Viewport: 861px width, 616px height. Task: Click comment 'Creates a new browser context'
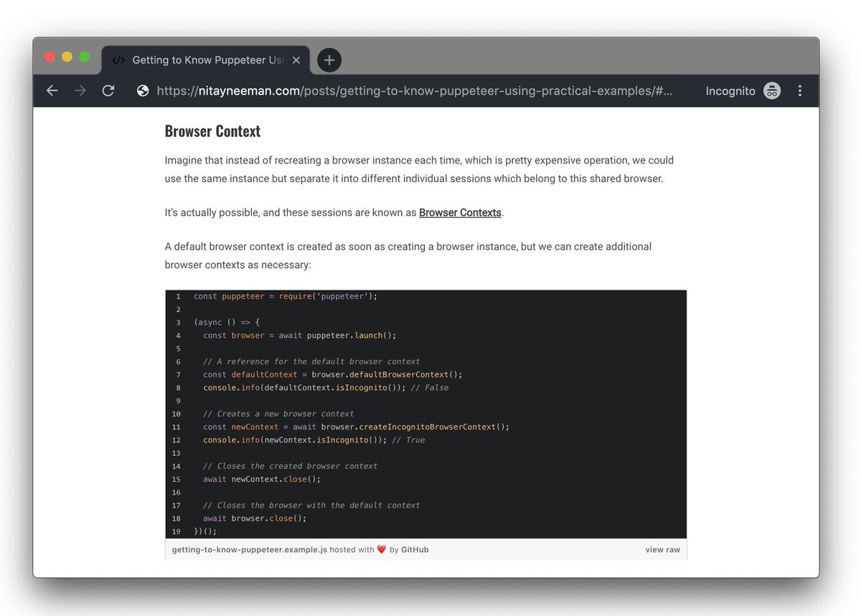click(x=278, y=414)
